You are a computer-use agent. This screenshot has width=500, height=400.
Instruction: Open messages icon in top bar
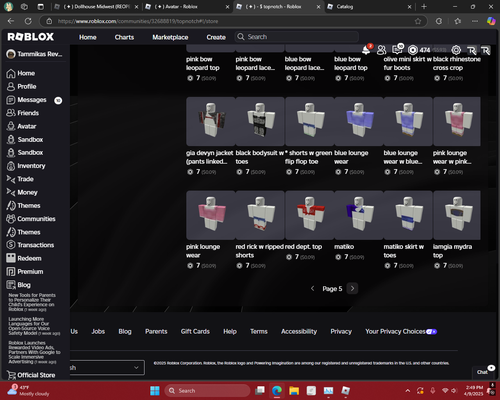tap(397, 50)
